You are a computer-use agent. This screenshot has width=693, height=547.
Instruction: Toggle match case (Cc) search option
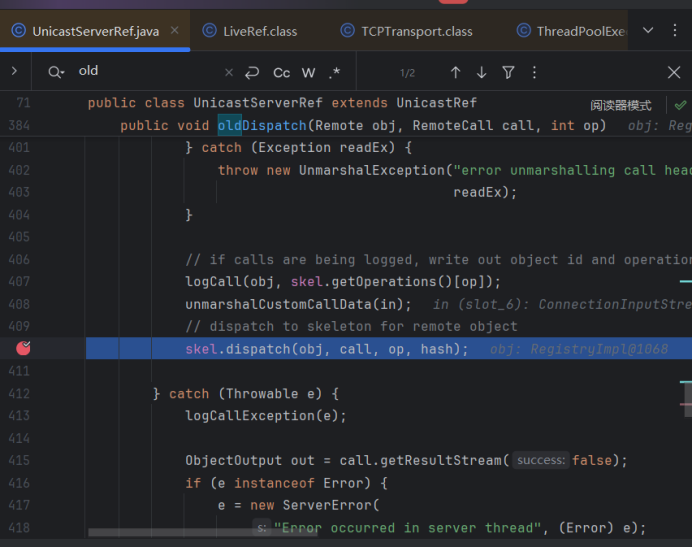coord(282,72)
